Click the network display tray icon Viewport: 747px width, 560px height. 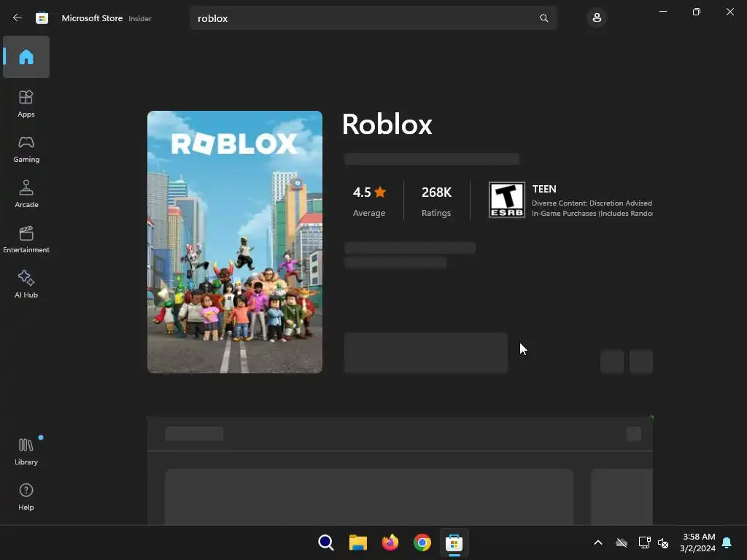pos(644,542)
